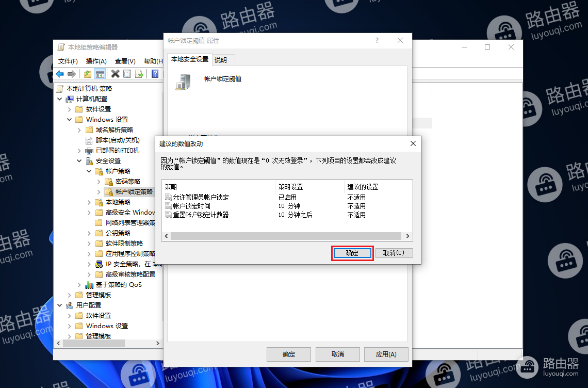Image resolution: width=588 pixels, height=388 pixels.
Task: Expand the 软件限制策略 node
Action: 89,244
